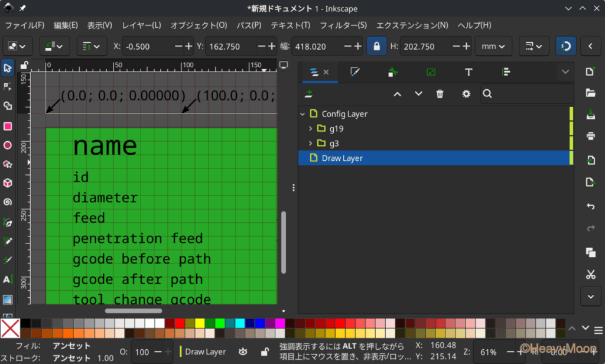This screenshot has height=364, width=605.
Task: Click the Undo arrow icon
Action: point(590,206)
